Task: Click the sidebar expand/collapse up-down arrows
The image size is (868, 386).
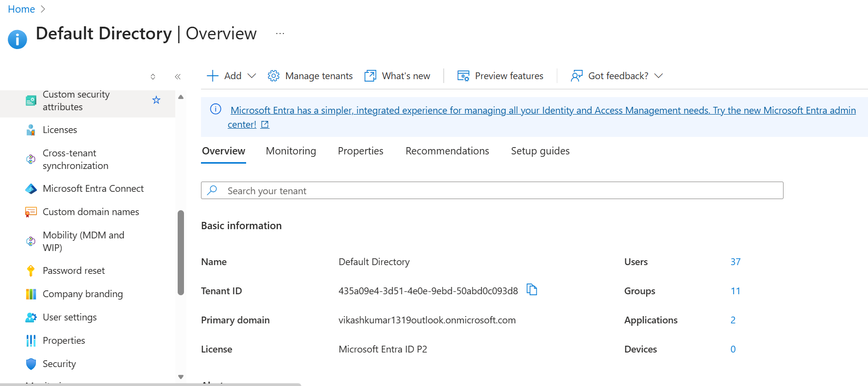Action: pos(153,77)
